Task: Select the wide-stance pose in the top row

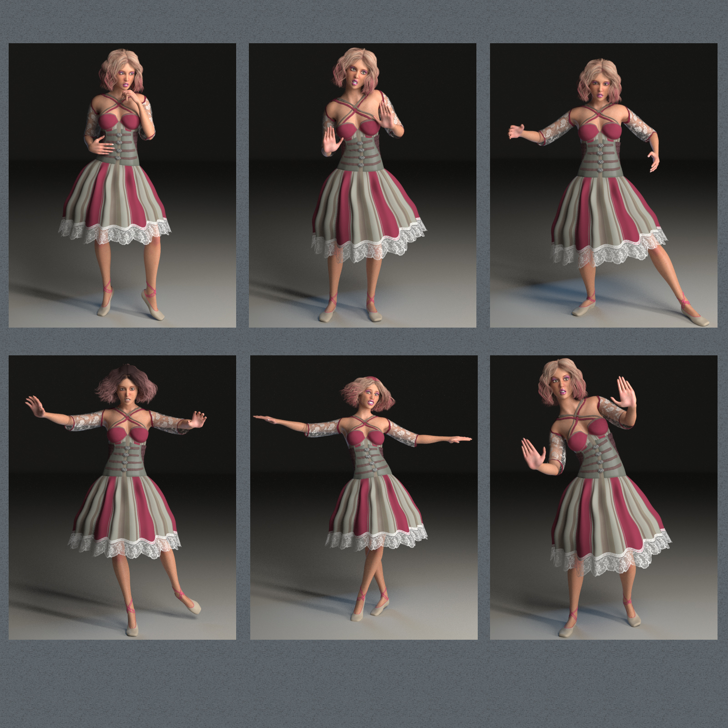Action: tap(604, 185)
